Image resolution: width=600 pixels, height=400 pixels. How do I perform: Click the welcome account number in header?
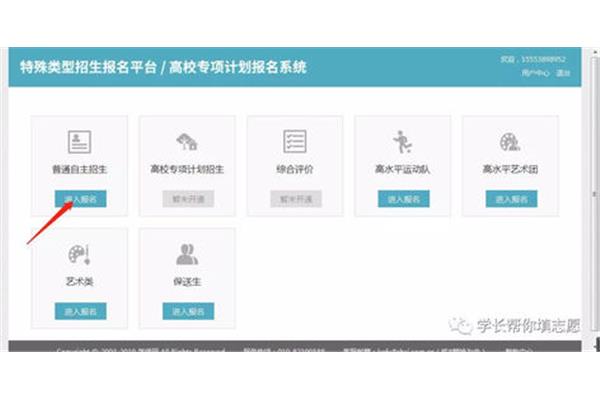(x=543, y=59)
